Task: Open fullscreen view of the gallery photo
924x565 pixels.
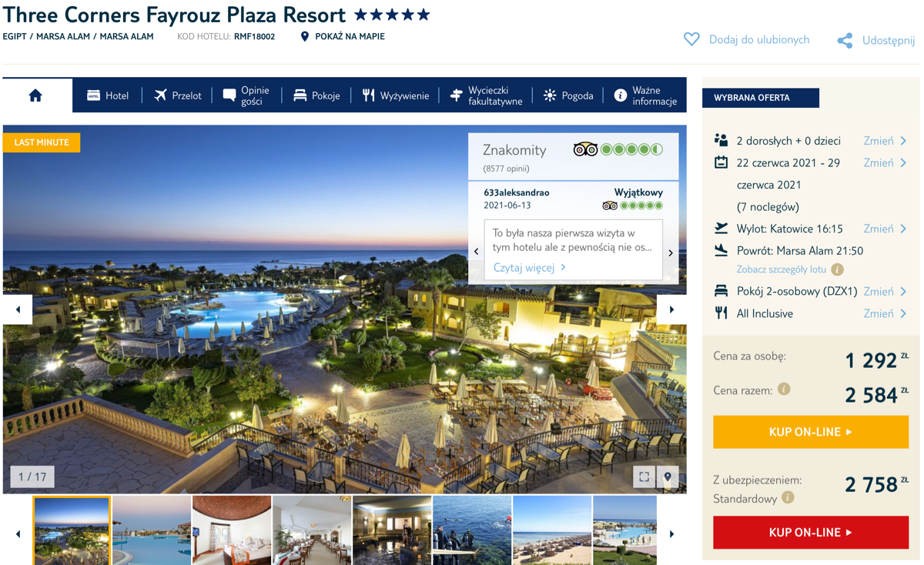Action: coord(644,476)
